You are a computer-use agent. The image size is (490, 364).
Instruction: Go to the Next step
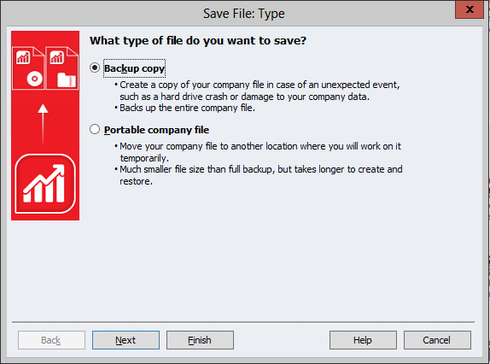coord(126,340)
